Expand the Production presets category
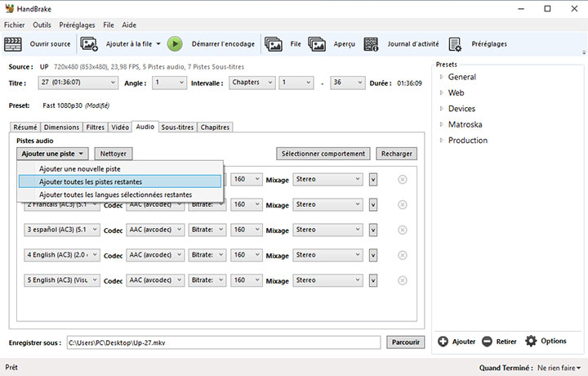Viewport: 588px width, 376px height. coord(441,141)
